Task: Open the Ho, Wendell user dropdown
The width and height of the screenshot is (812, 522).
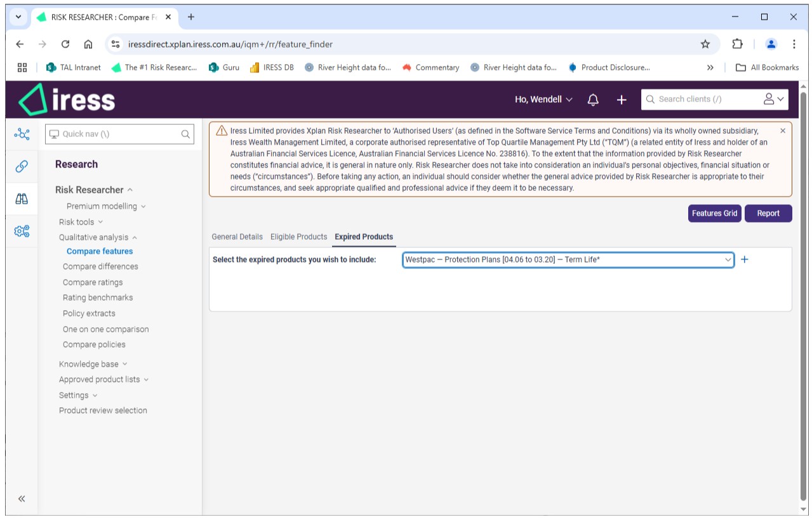Action: coord(543,100)
